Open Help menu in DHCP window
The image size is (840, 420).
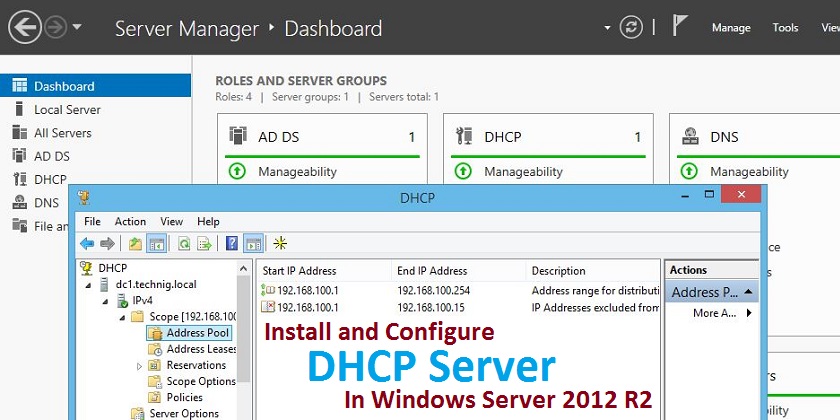208,221
